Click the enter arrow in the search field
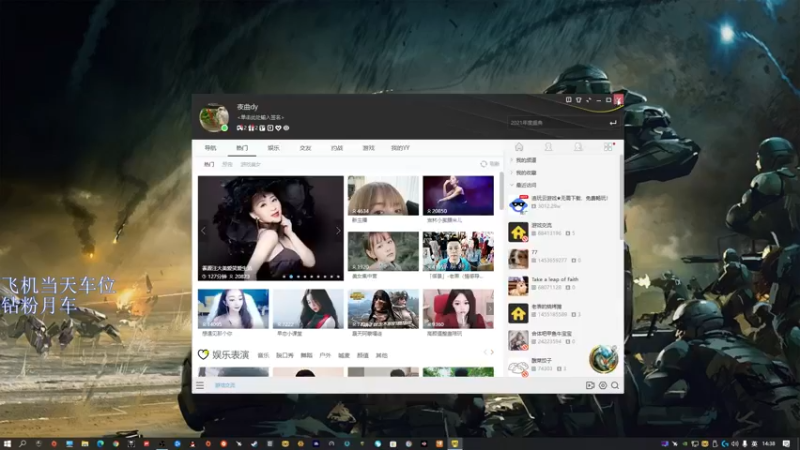The width and height of the screenshot is (800, 450). click(613, 122)
